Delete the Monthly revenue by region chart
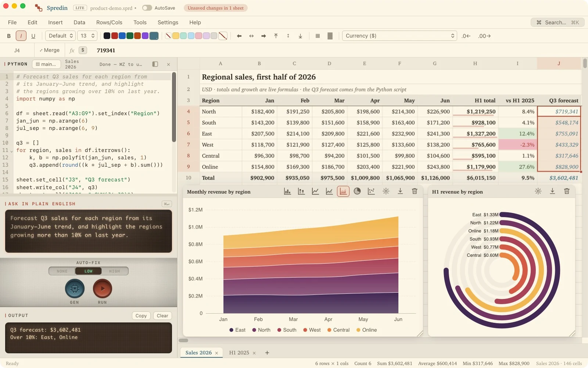This screenshot has width=588, height=368. tap(415, 191)
